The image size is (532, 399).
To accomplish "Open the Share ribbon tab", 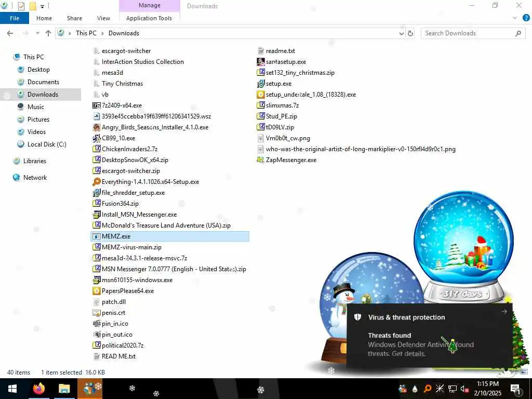I will point(74,18).
